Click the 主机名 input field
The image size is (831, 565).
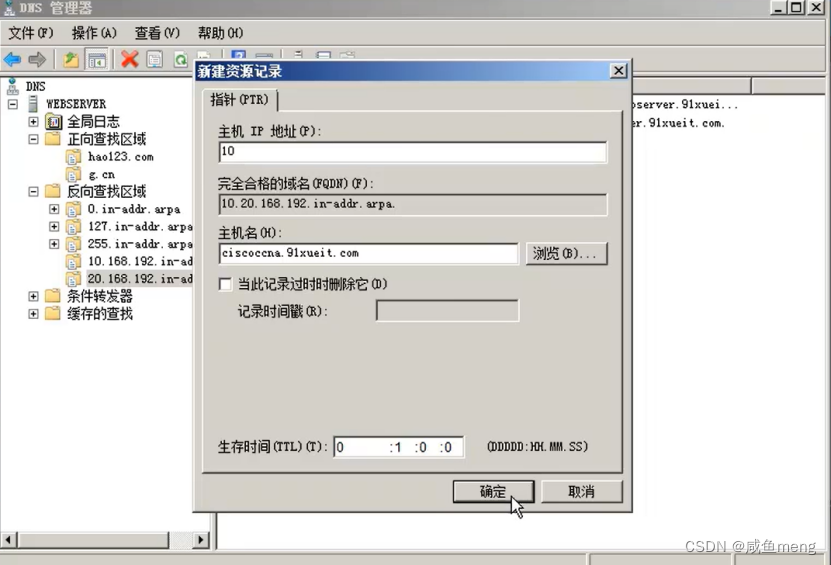pos(368,253)
